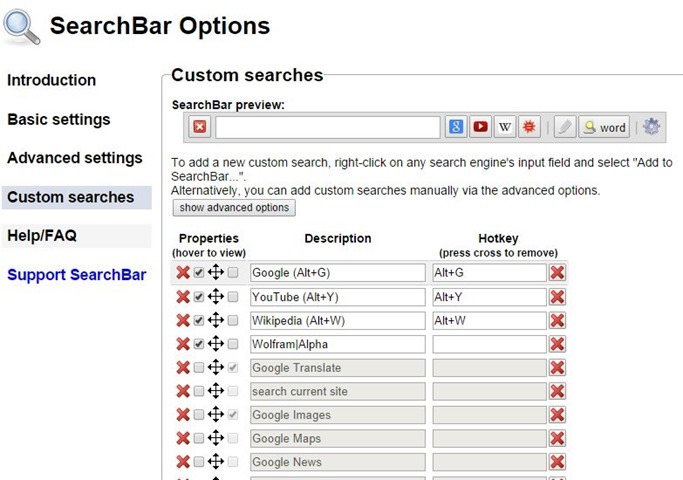Delete the Google Translate search entry
683x480 pixels.
183,368
